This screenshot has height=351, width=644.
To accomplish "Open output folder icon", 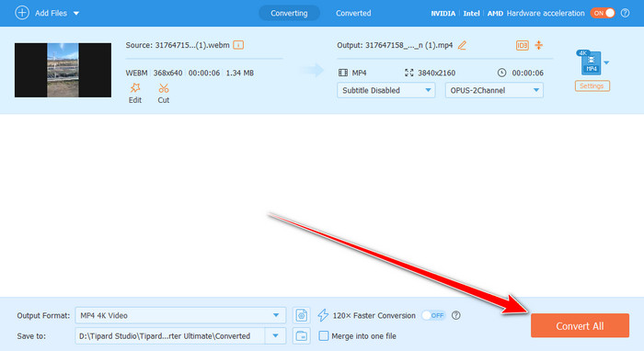I will click(x=302, y=335).
